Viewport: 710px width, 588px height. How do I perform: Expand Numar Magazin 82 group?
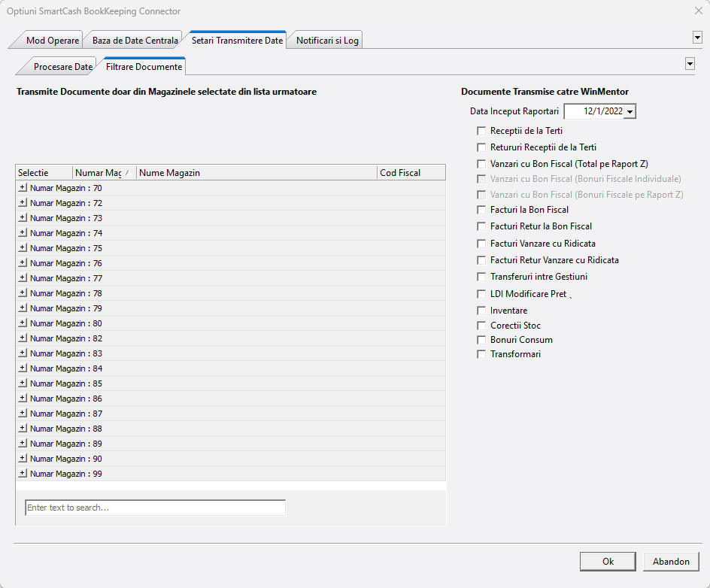(x=23, y=338)
